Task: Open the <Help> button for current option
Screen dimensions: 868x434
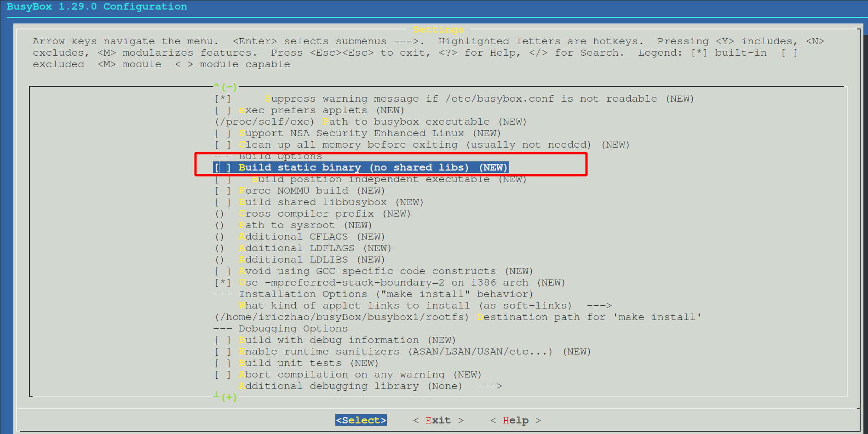Action: [x=515, y=420]
